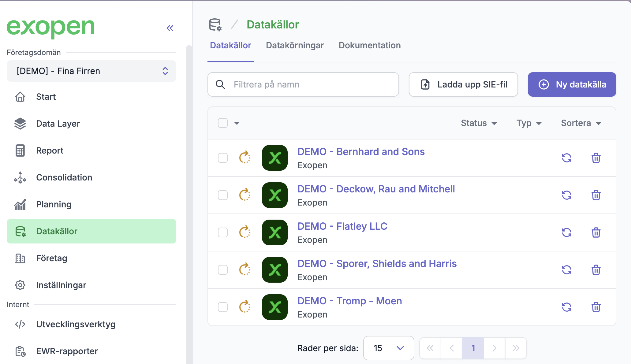The width and height of the screenshot is (631, 364).
Task: Sync the Sporer, Shields and Harris source
Action: coord(567,270)
